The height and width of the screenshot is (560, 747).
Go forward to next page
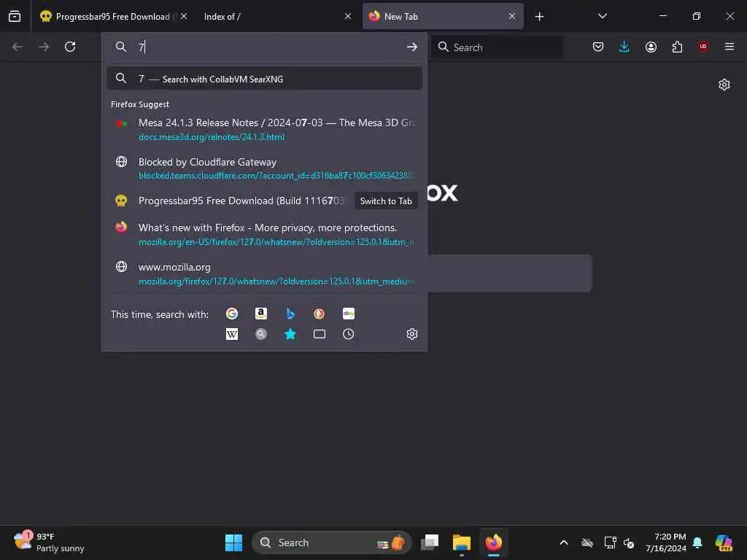tap(44, 47)
